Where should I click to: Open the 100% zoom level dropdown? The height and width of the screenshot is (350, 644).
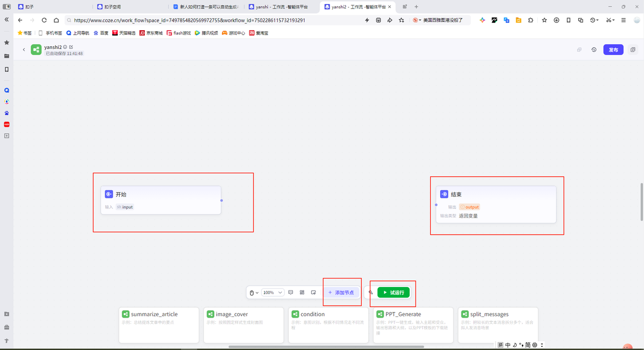[273, 293]
